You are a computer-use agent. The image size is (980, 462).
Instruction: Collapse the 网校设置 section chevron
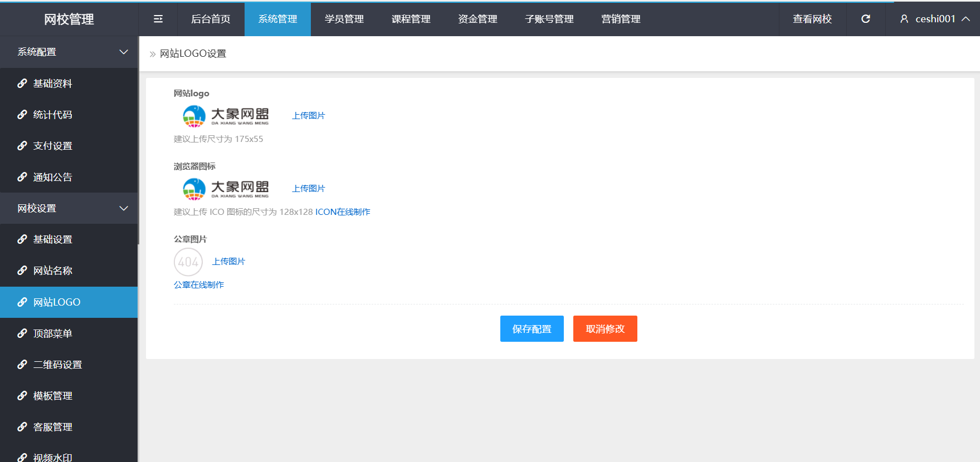click(x=124, y=208)
